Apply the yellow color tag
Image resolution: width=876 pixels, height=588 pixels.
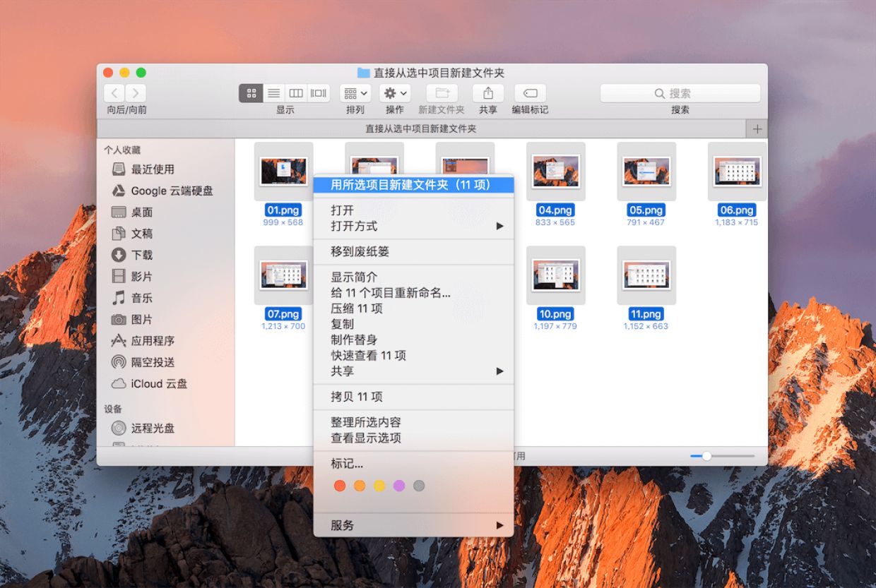(x=379, y=486)
